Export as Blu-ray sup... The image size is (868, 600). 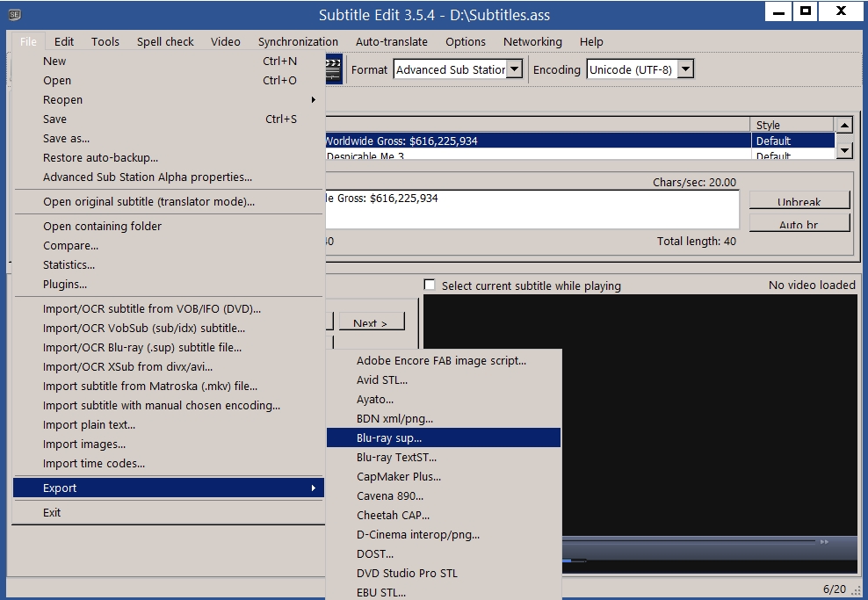click(x=444, y=437)
